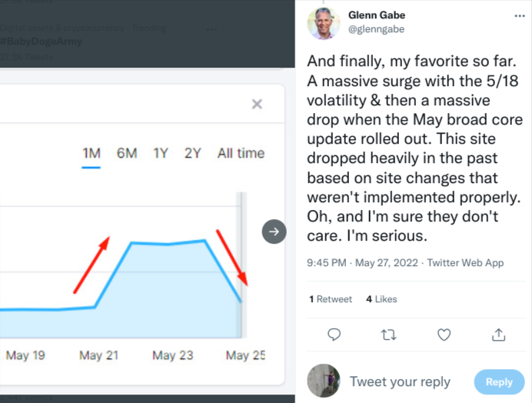This screenshot has height=403, width=532.
Task: Close the chart panel with X
Action: coord(258,104)
